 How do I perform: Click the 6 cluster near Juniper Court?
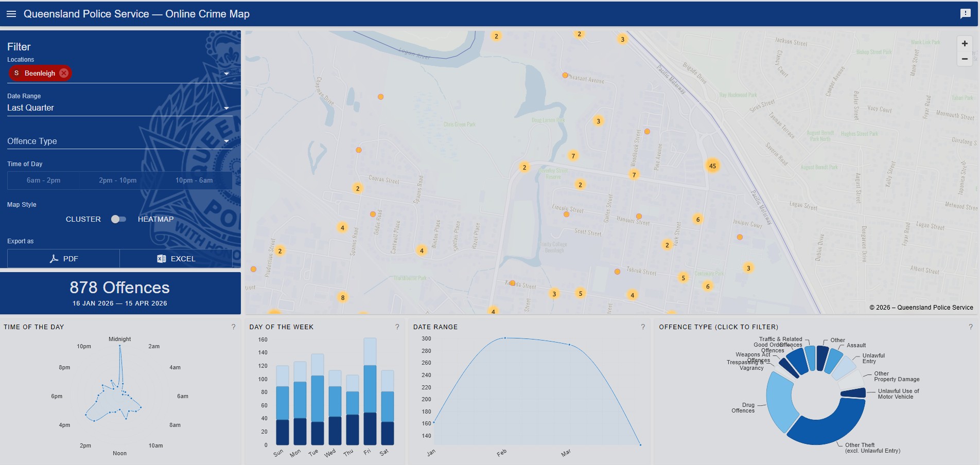(x=698, y=219)
